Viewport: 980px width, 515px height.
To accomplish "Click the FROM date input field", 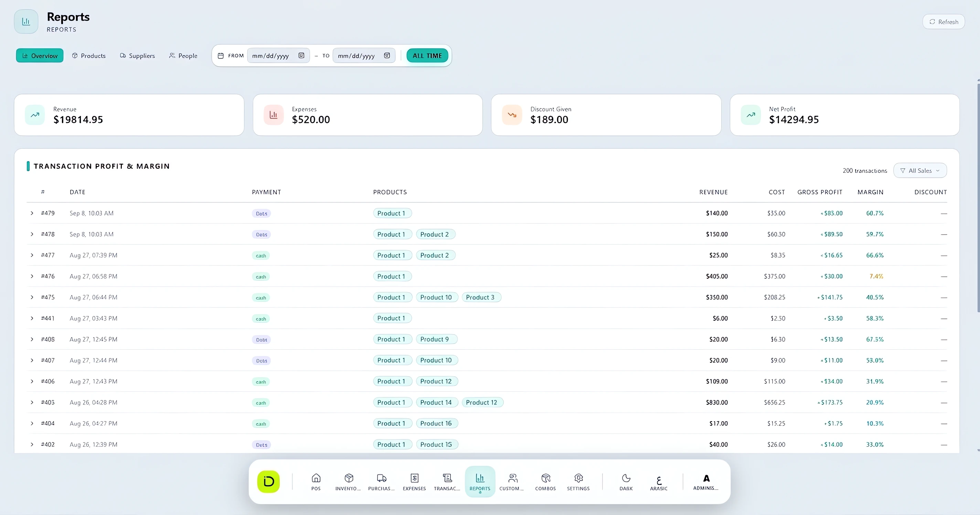I will 278,55.
